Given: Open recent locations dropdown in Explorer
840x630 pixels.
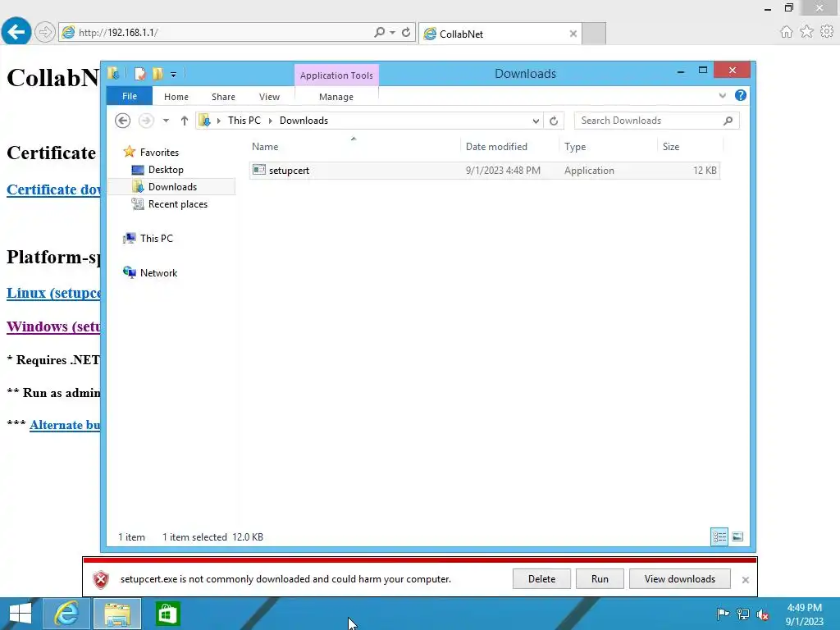Looking at the screenshot, I should tap(166, 121).
